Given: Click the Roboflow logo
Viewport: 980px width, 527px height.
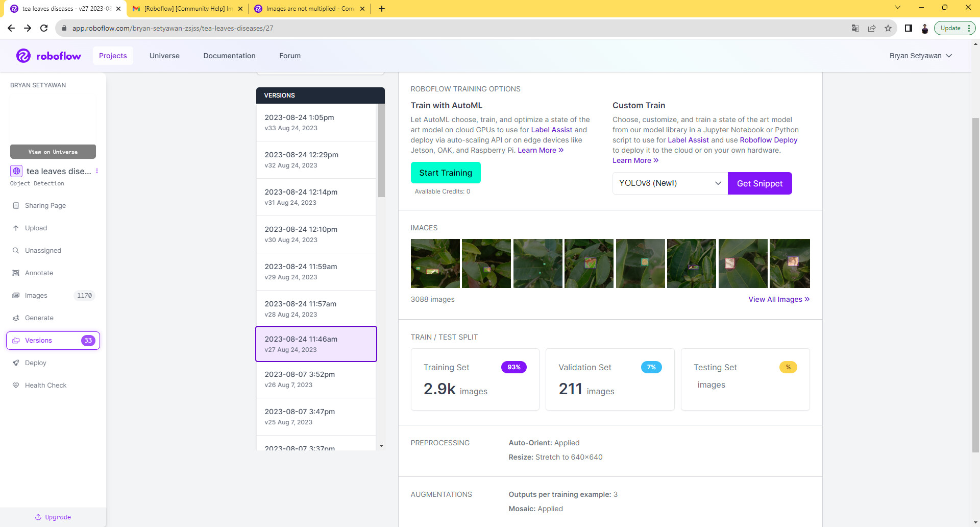Looking at the screenshot, I should click(48, 56).
